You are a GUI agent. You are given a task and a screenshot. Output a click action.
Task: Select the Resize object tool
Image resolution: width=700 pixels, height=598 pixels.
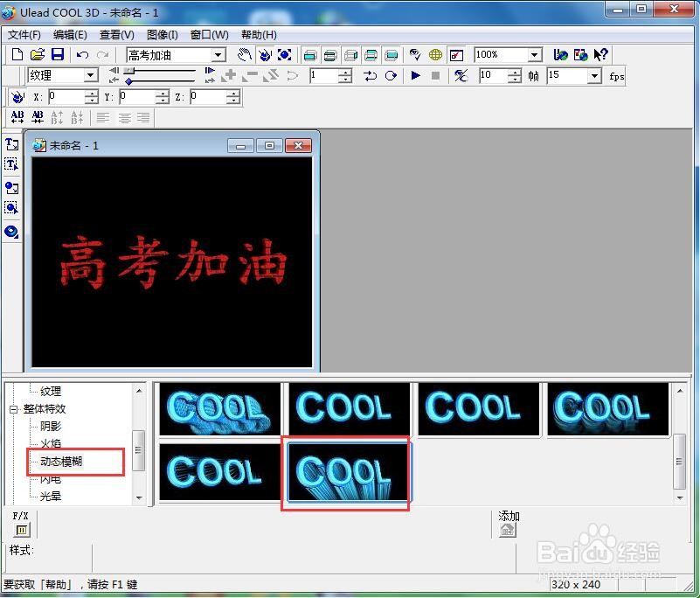[285, 55]
